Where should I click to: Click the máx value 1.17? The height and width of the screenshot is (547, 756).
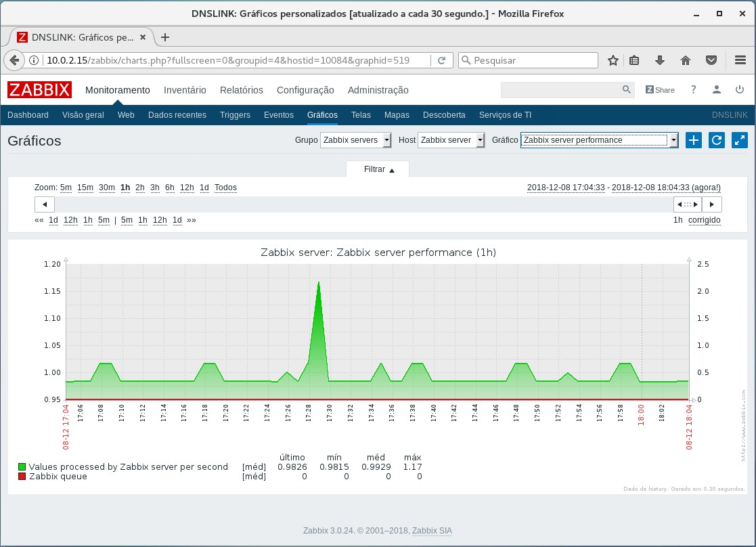coord(413,466)
